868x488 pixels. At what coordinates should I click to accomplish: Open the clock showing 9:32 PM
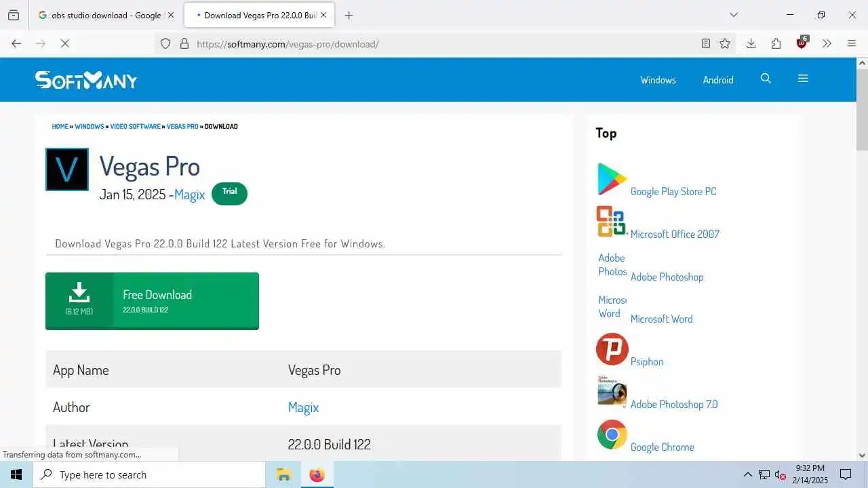point(810,474)
